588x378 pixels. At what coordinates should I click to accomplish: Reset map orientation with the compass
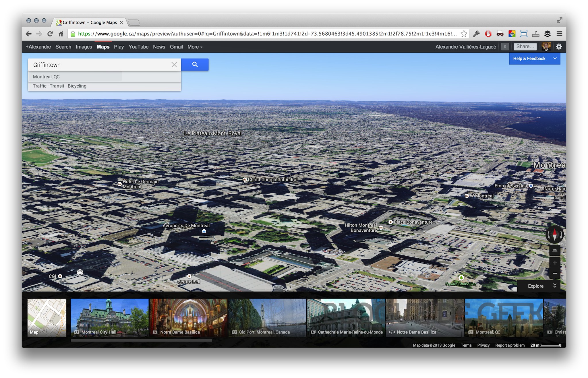(554, 234)
